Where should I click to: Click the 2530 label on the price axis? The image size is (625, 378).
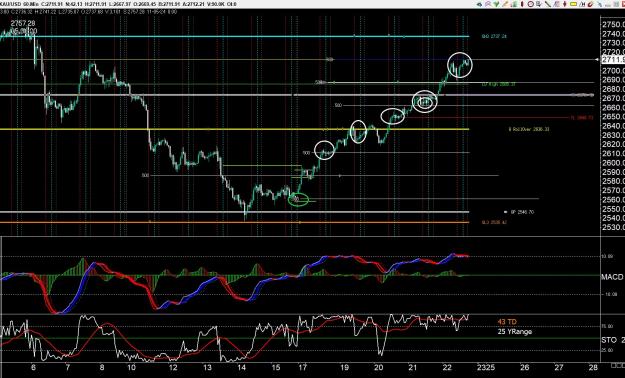tap(613, 228)
